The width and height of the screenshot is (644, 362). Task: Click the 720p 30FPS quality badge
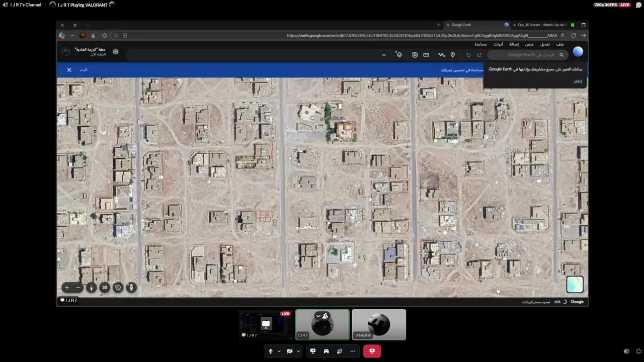coord(605,5)
